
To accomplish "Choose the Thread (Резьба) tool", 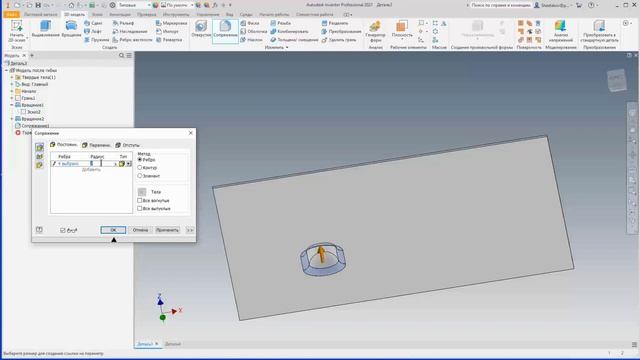I will pos(280,23).
